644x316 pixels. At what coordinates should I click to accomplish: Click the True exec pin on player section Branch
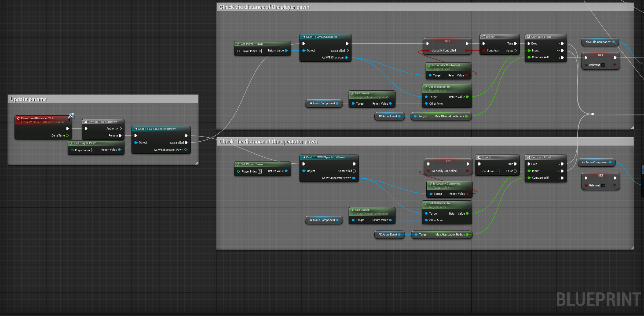tap(515, 43)
